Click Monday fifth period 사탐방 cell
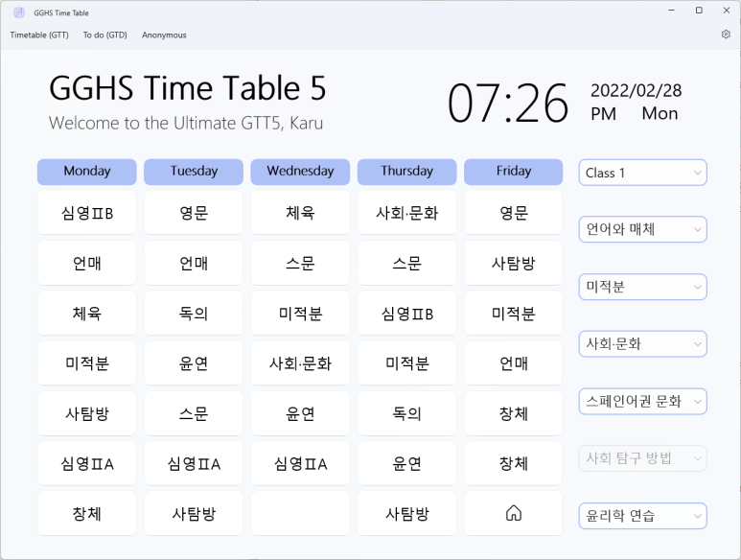The height and width of the screenshot is (560, 741). 87,413
